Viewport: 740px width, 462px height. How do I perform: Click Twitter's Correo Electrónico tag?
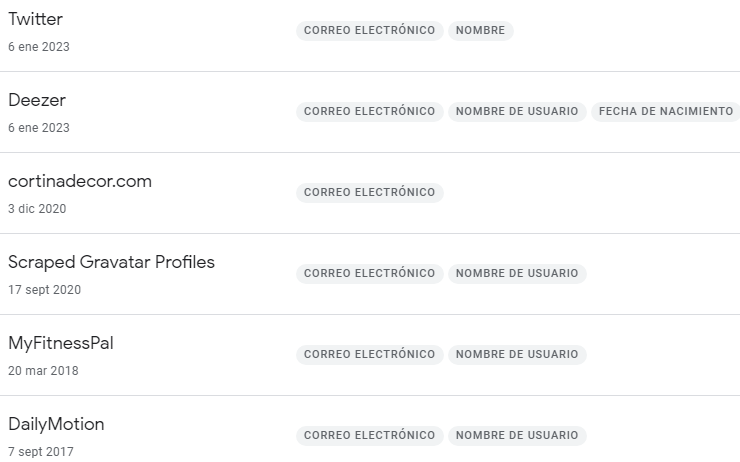coord(369,31)
